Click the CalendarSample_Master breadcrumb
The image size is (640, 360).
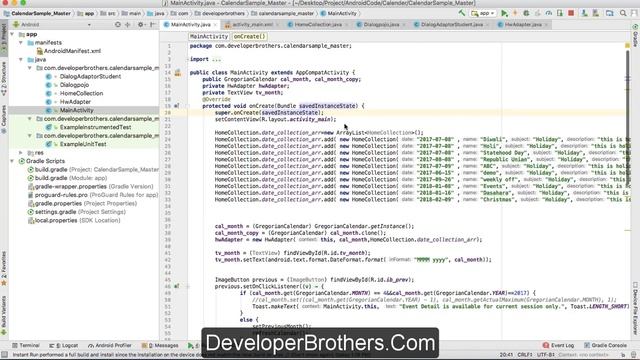click(37, 13)
